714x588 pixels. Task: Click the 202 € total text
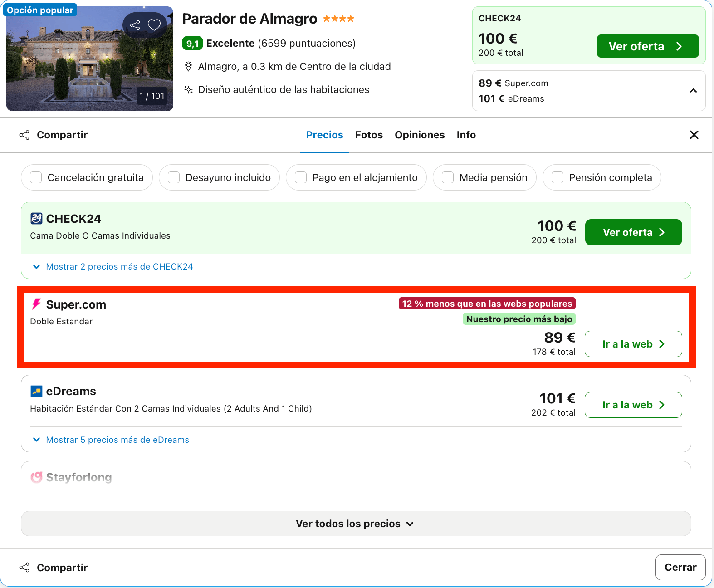[x=553, y=412]
